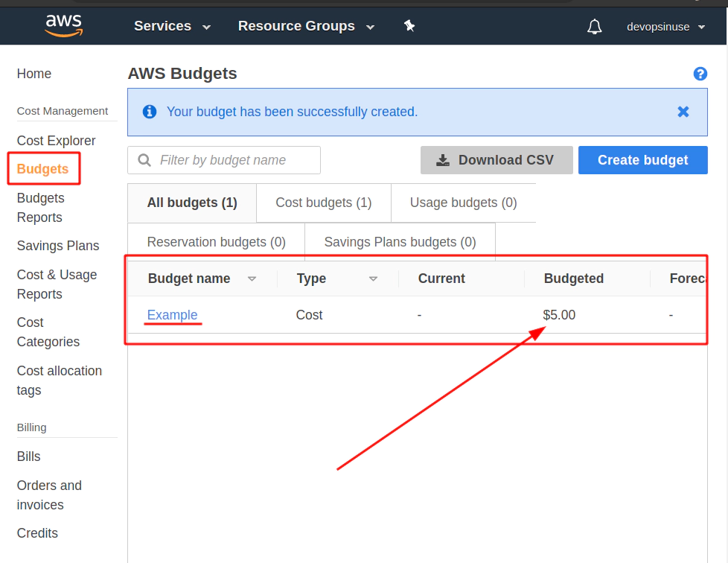
Task: Click the Download CSV button
Action: point(496,160)
